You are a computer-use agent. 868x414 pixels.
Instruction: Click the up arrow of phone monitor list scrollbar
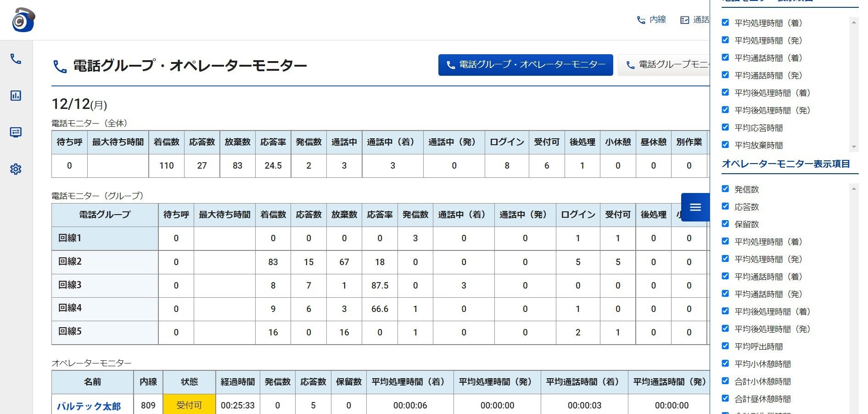coord(854,22)
